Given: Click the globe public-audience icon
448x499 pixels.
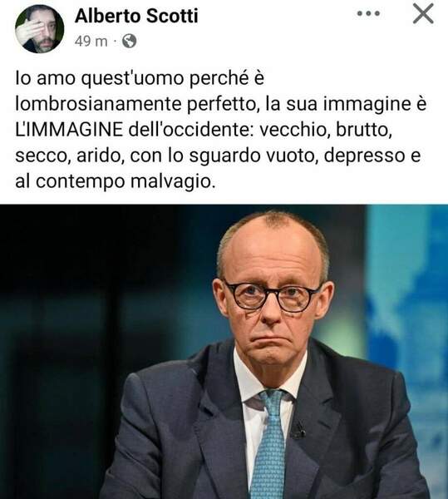Looking at the screenshot, I should click(130, 41).
